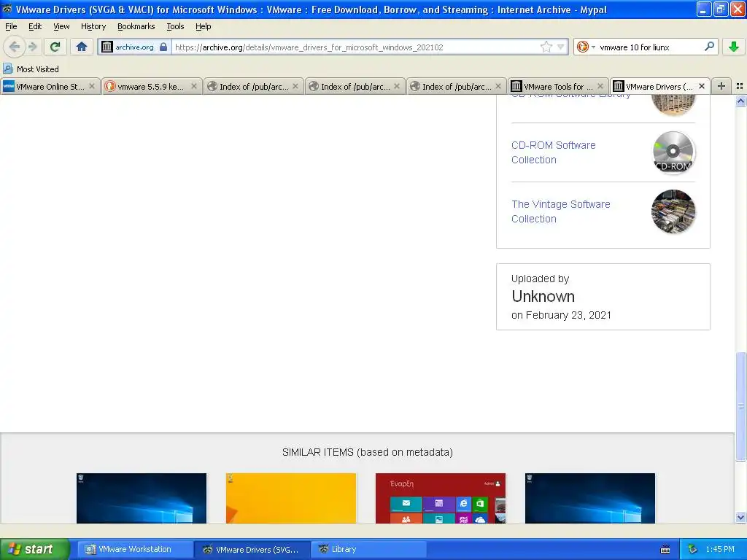This screenshot has height=560, width=747.
Task: Open the History menu
Action: [93, 27]
